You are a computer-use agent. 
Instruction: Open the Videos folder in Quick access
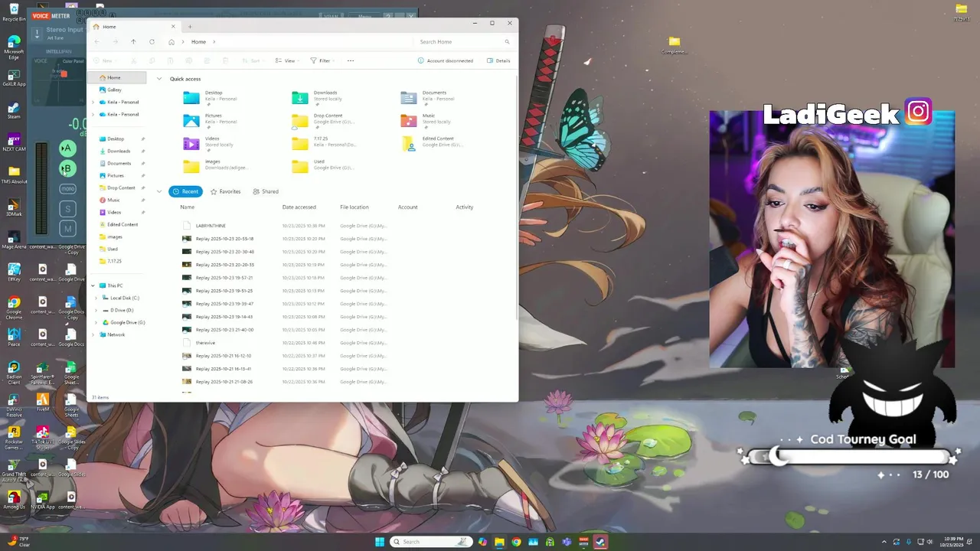[x=209, y=143]
